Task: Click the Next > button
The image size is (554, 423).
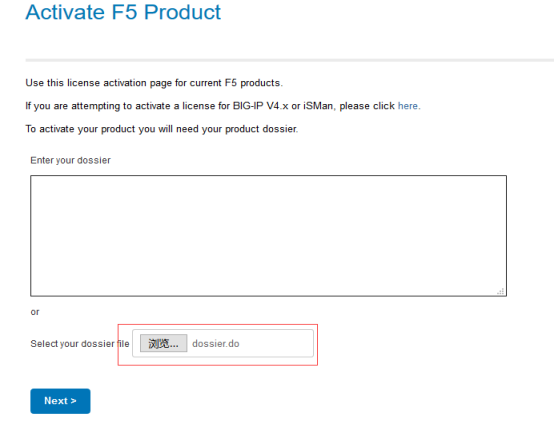Action: pyautogui.click(x=60, y=401)
